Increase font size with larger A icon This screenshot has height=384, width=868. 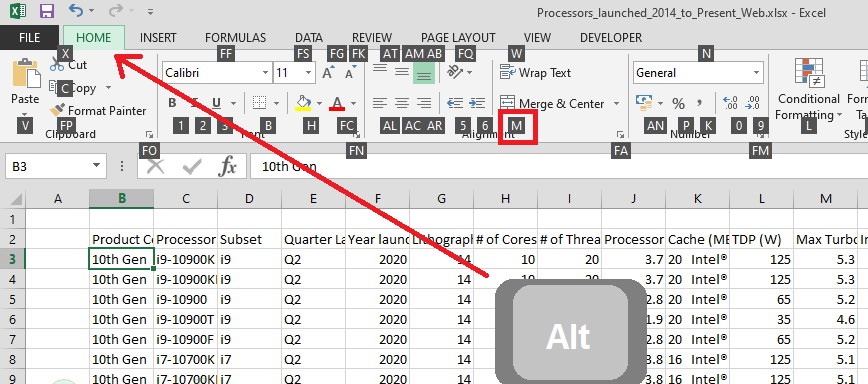pos(328,72)
